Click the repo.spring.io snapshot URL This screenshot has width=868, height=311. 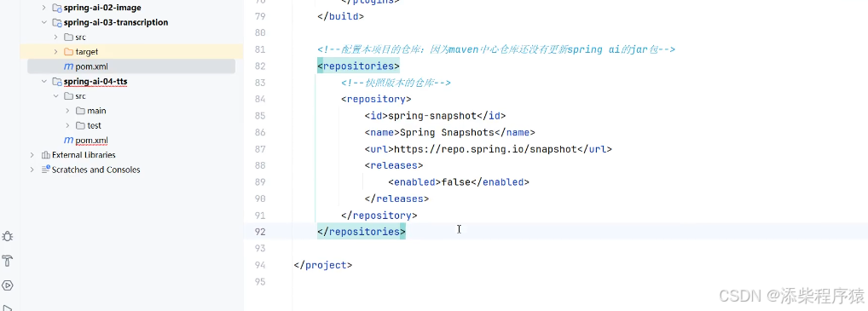click(x=485, y=149)
